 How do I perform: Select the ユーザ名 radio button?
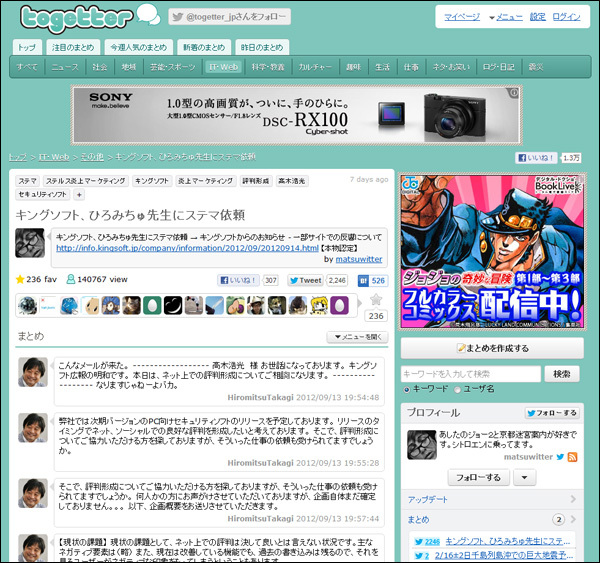[457, 388]
